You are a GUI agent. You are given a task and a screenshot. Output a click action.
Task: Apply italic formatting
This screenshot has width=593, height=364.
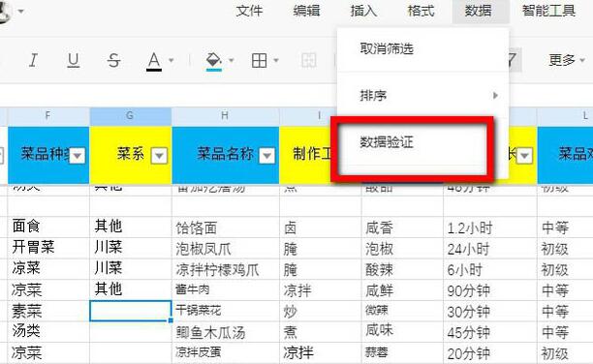(x=33, y=60)
